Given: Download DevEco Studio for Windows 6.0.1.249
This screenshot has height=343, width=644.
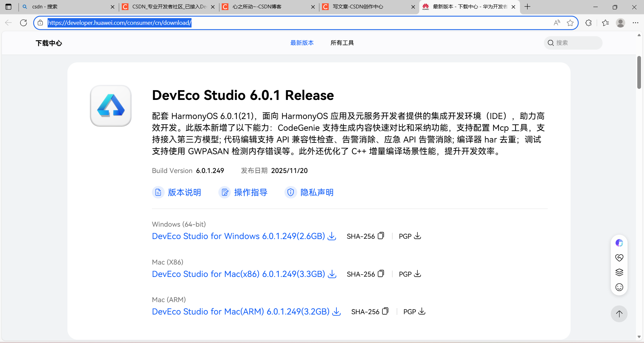Looking at the screenshot, I should tap(238, 236).
